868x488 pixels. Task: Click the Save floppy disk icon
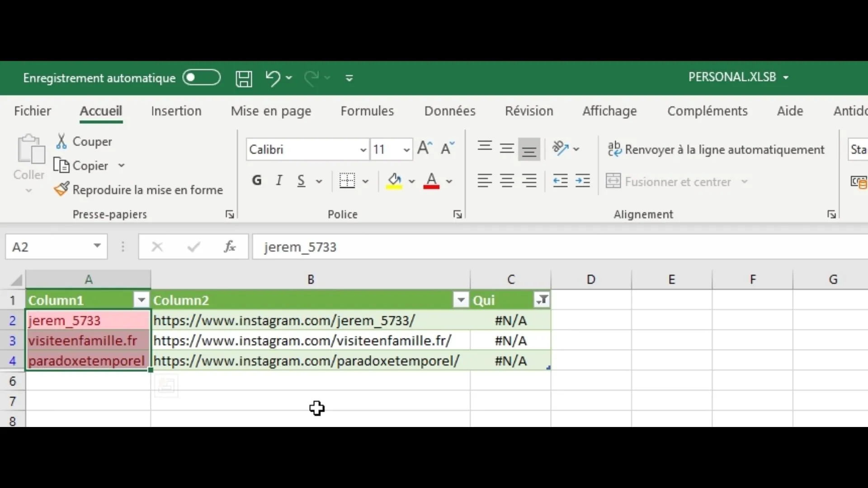click(x=244, y=78)
